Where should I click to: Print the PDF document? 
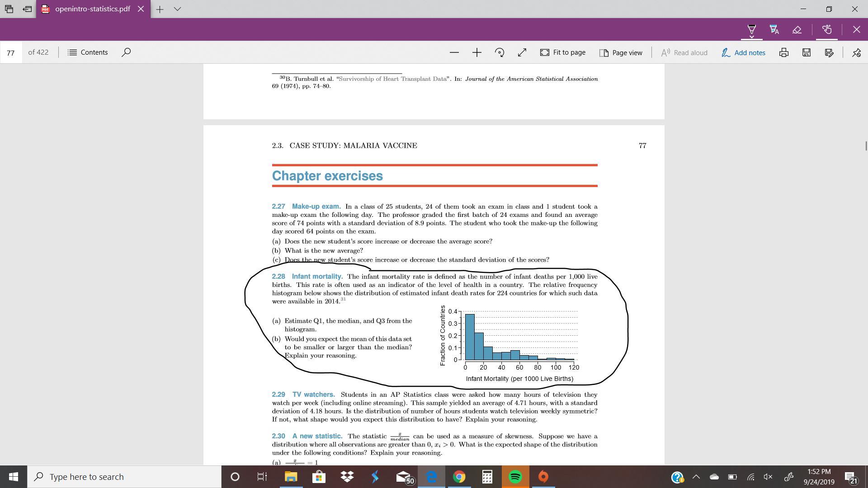coord(784,52)
